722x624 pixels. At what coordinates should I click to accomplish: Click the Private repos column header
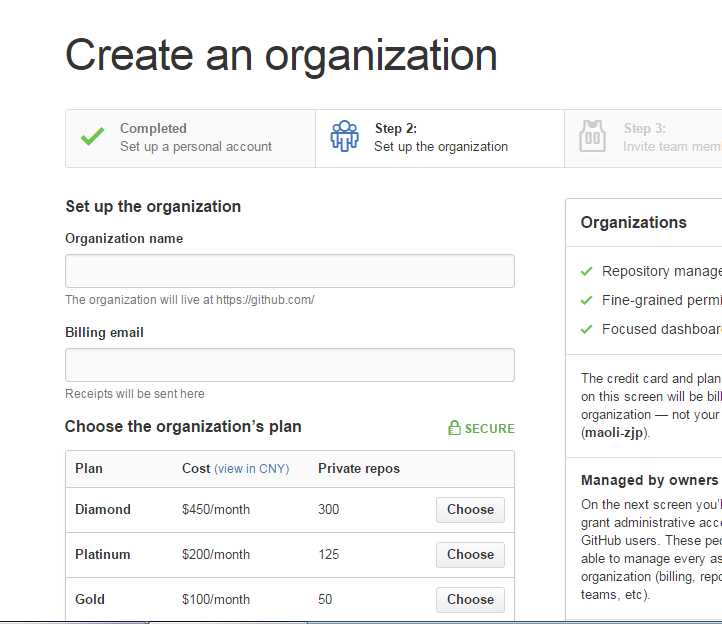tap(359, 468)
